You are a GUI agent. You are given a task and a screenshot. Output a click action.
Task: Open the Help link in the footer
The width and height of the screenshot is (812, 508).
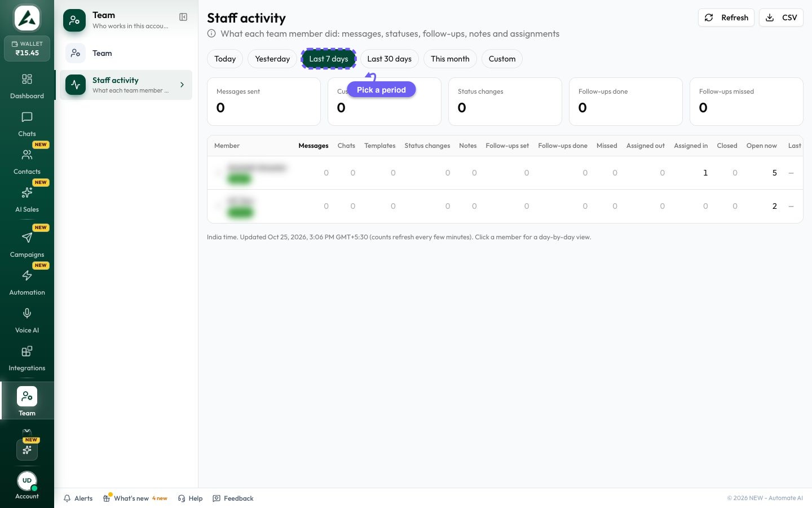point(190,498)
